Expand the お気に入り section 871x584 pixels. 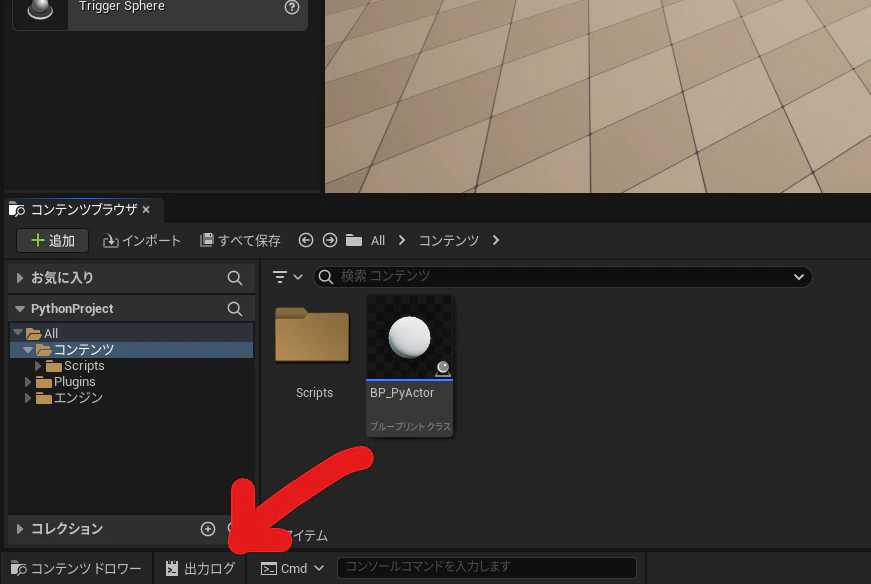pos(20,277)
